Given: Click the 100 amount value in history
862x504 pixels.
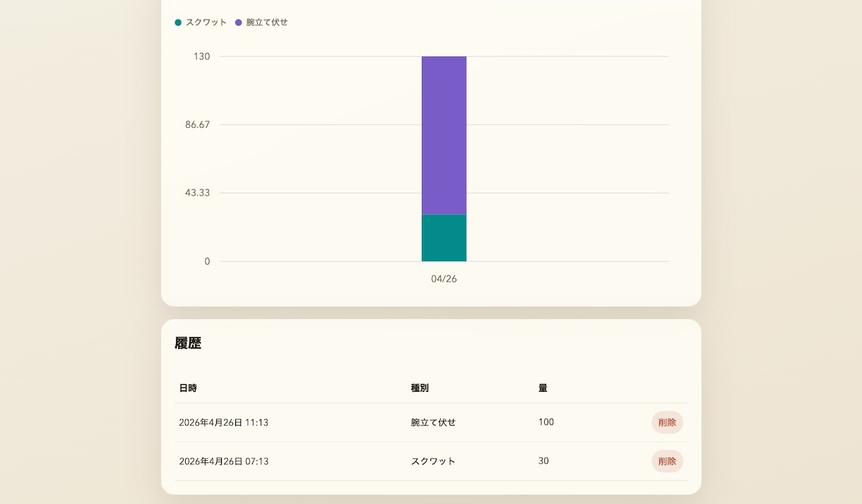Looking at the screenshot, I should (x=546, y=422).
